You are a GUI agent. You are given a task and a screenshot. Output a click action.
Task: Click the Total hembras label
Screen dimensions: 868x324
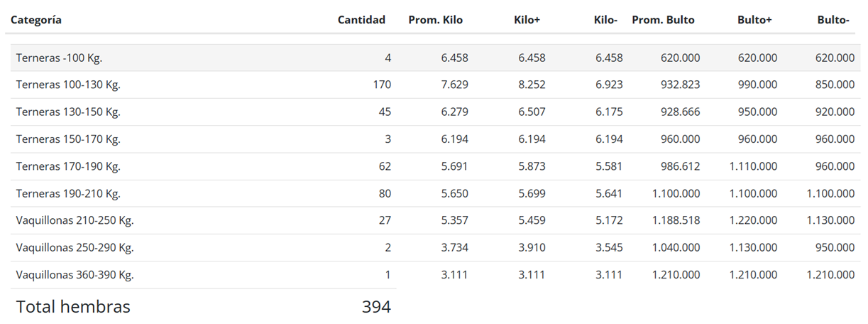(73, 307)
